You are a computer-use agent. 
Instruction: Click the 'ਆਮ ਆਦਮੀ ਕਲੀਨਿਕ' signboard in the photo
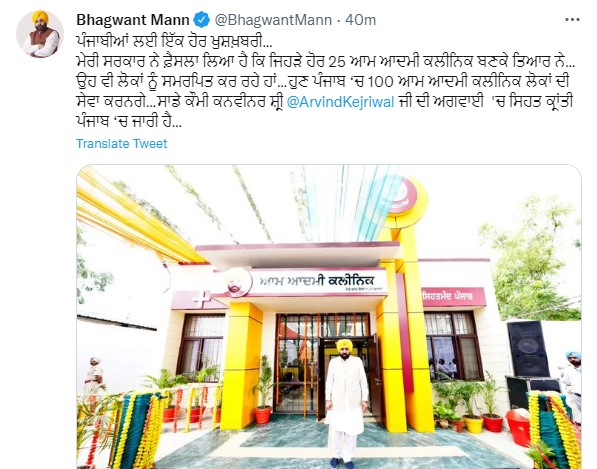click(x=317, y=281)
